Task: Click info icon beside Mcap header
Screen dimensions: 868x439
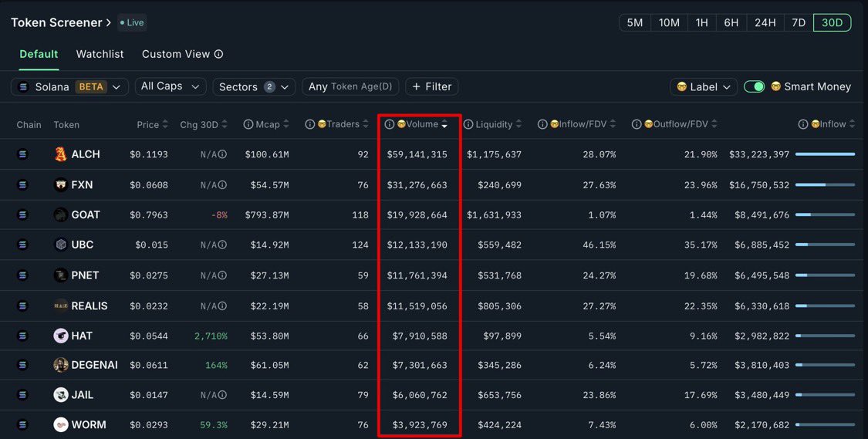Action: click(x=248, y=124)
